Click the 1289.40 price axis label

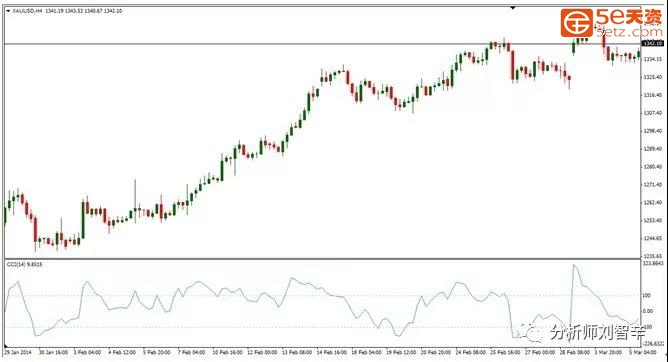[653, 149]
